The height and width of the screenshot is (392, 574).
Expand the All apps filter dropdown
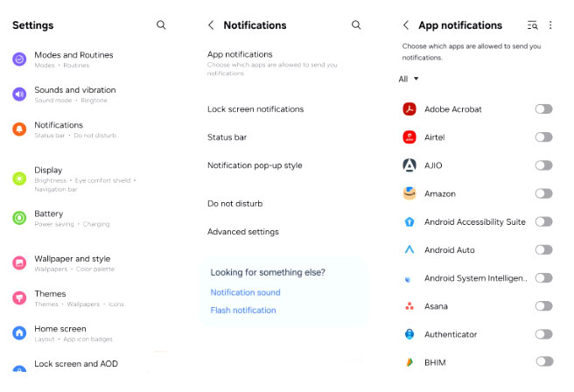pos(409,79)
